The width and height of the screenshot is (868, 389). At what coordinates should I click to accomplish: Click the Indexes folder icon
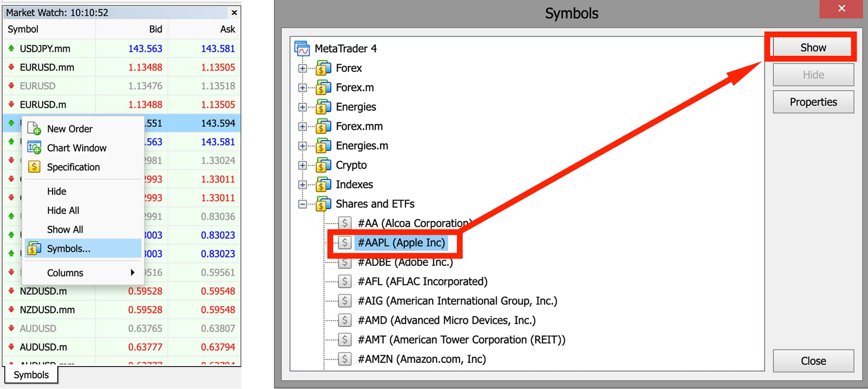[x=323, y=185]
